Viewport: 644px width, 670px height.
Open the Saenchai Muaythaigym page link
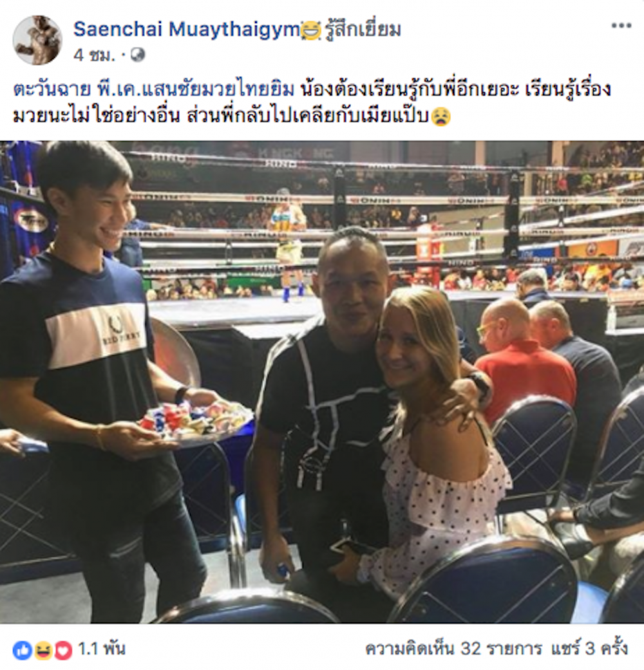pos(187,29)
